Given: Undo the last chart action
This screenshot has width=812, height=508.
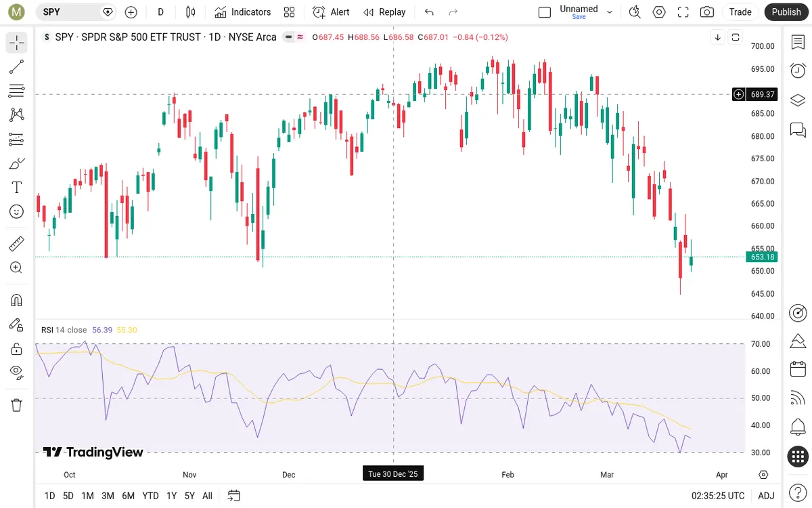Looking at the screenshot, I should coord(429,12).
